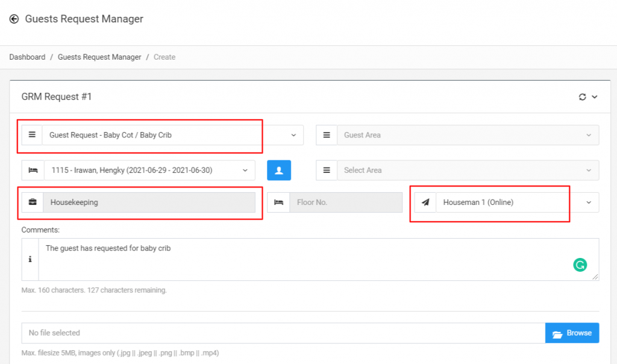This screenshot has height=364, width=617.
Task: Open the Houseman 1 (Online) assignee dropdown
Action: click(x=517, y=202)
